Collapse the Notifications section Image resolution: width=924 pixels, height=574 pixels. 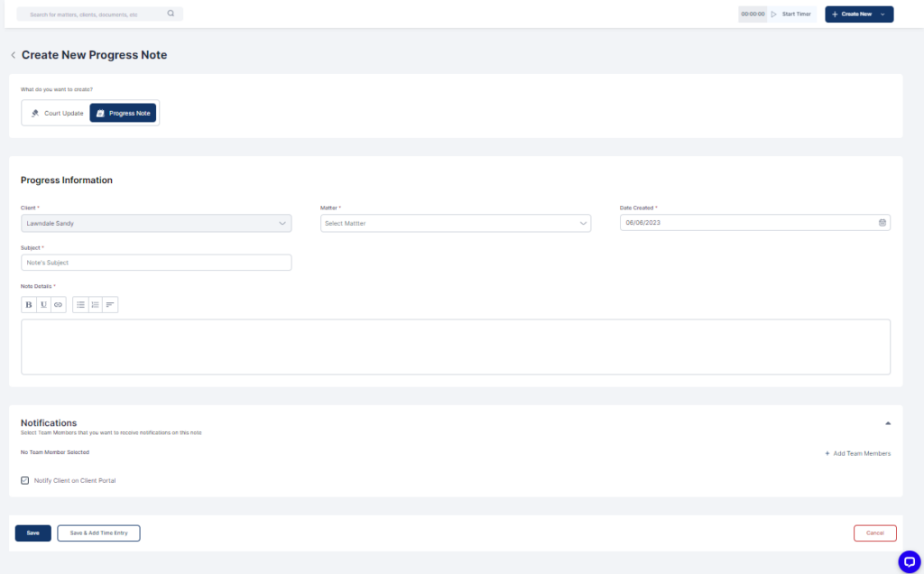pos(887,422)
